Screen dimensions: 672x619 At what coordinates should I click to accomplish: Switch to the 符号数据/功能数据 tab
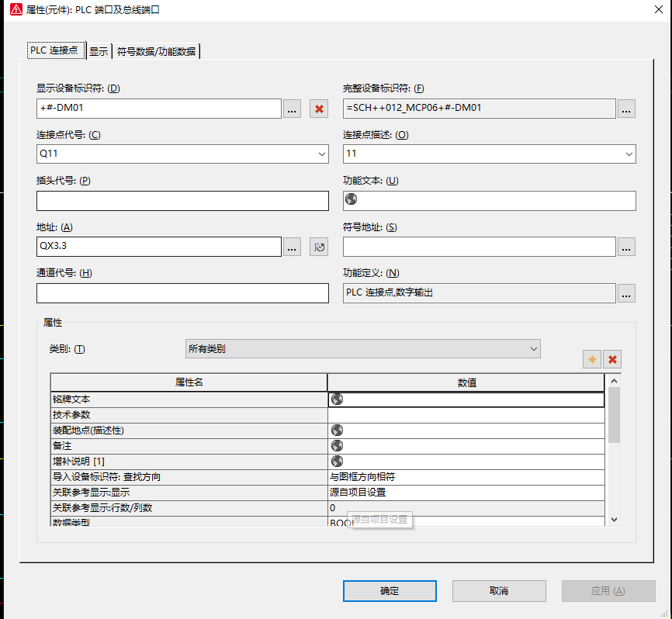[158, 51]
